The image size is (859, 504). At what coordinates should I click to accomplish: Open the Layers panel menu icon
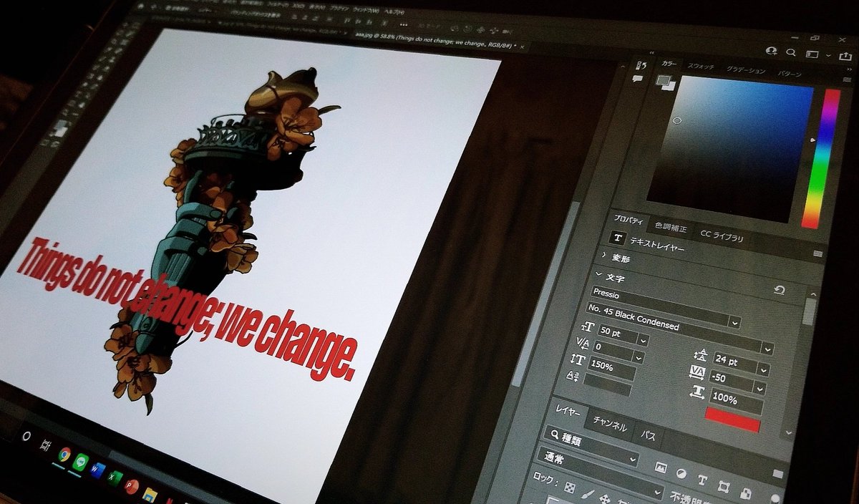(x=777, y=474)
